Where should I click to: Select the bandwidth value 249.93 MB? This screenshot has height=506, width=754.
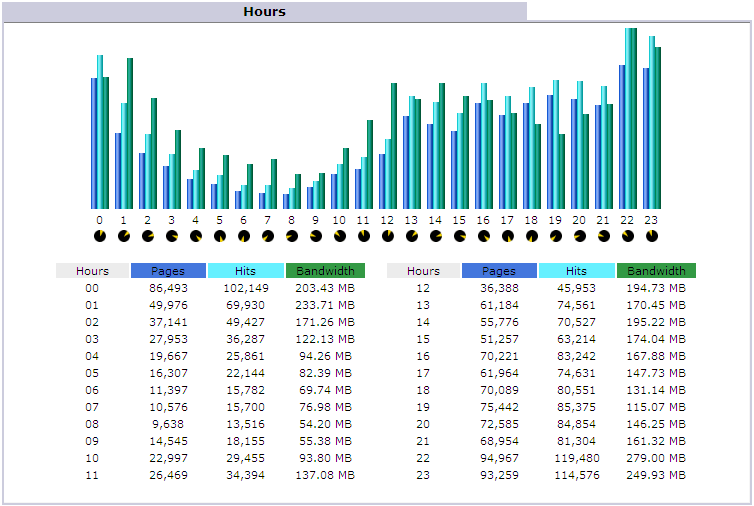pos(656,475)
